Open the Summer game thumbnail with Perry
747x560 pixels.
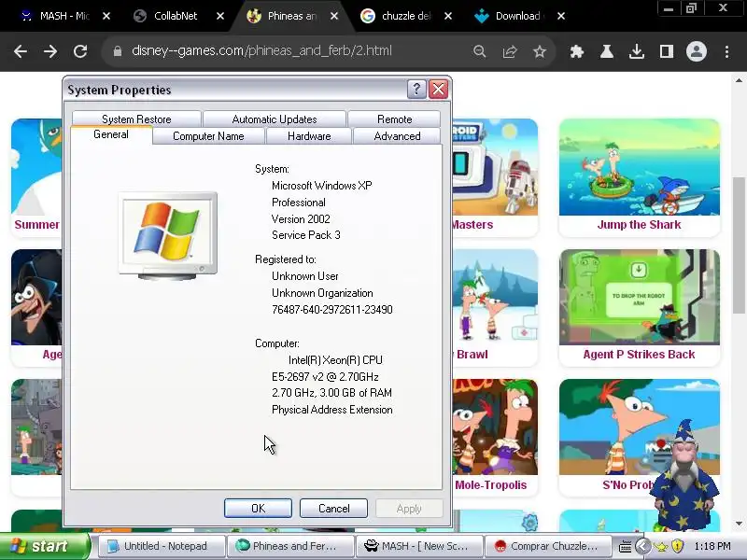pos(36,167)
